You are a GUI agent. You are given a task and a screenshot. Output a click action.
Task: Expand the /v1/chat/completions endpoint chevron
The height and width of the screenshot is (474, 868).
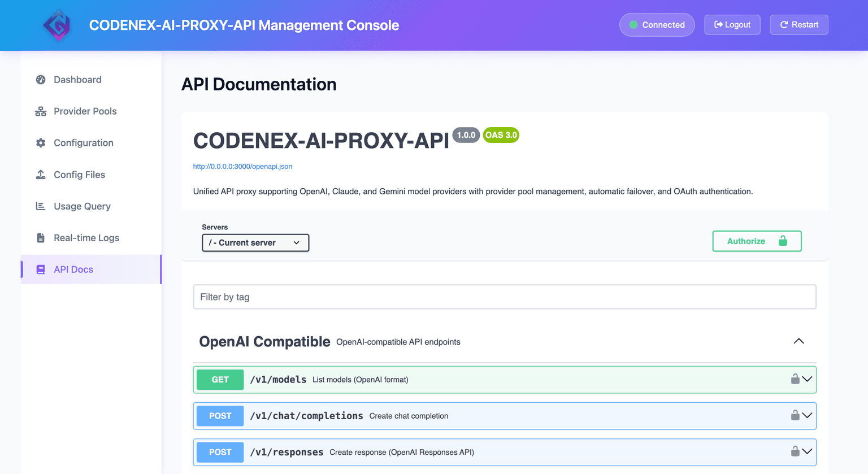point(807,415)
